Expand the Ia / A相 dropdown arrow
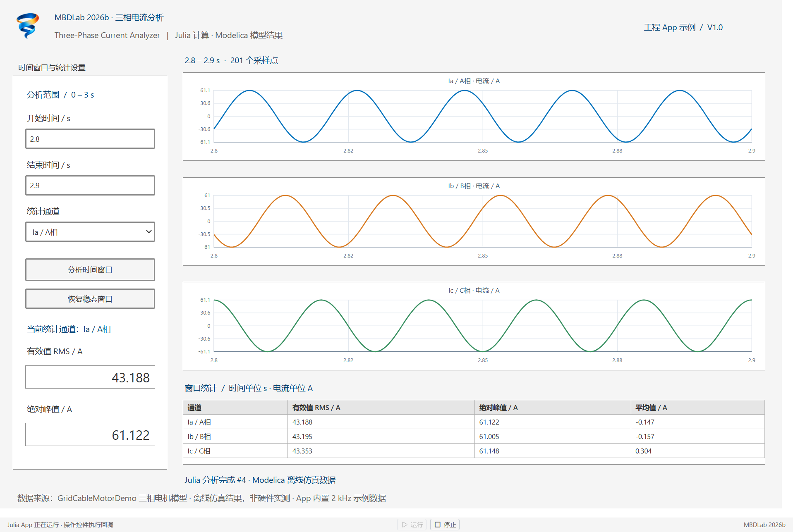The height and width of the screenshot is (532, 793). point(149,232)
